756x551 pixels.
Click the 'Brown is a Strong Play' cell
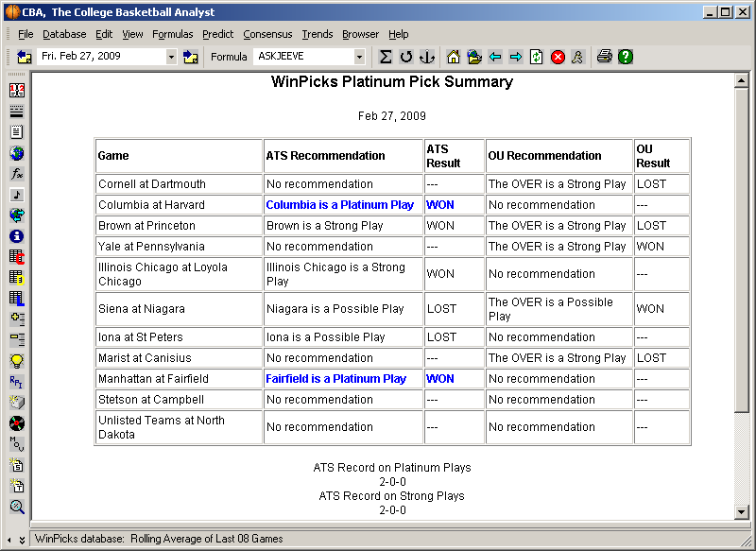pos(343,226)
